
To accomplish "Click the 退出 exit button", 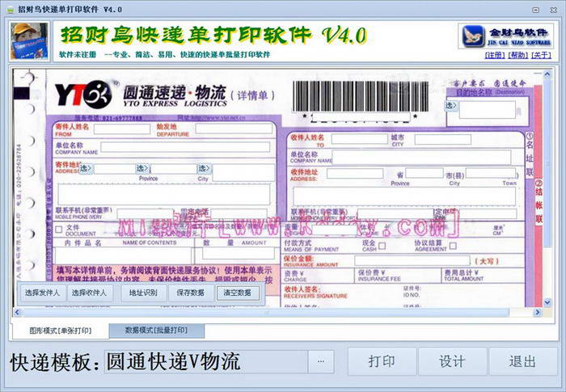I will coord(522,361).
